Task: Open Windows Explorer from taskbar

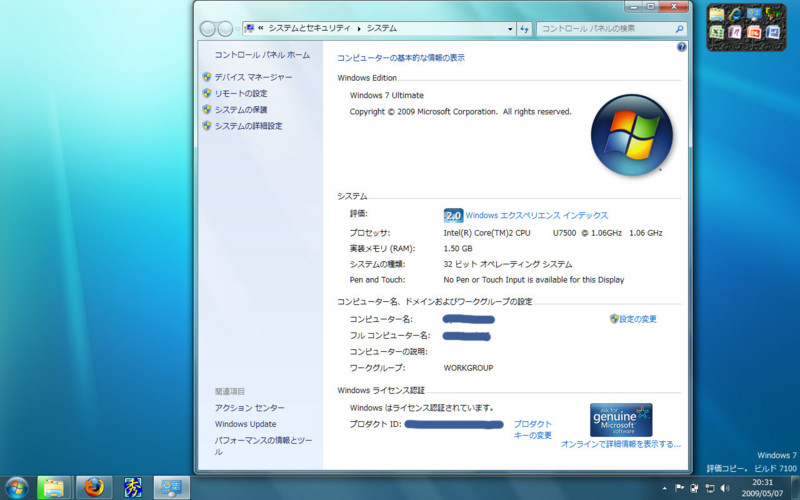Action: pos(54,488)
